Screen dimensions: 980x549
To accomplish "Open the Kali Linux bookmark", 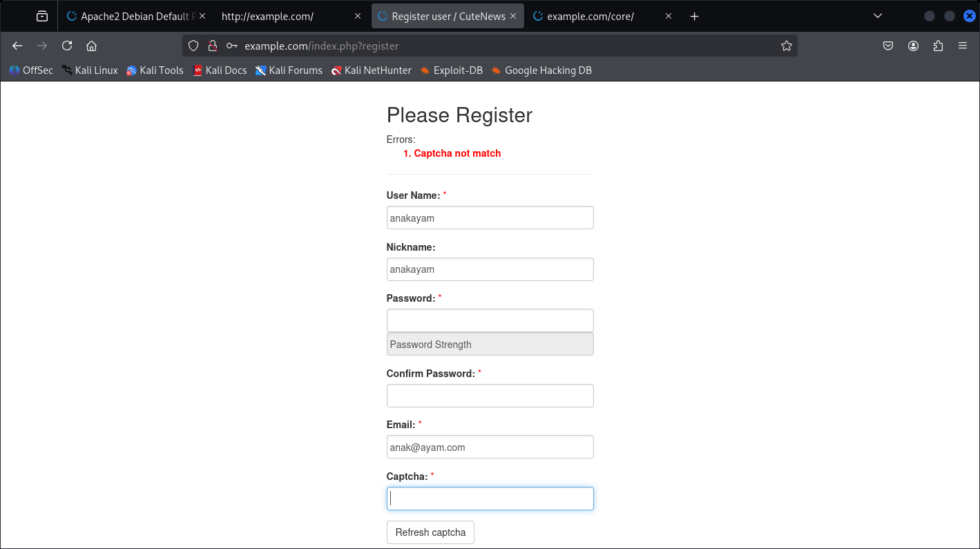I will click(x=90, y=70).
